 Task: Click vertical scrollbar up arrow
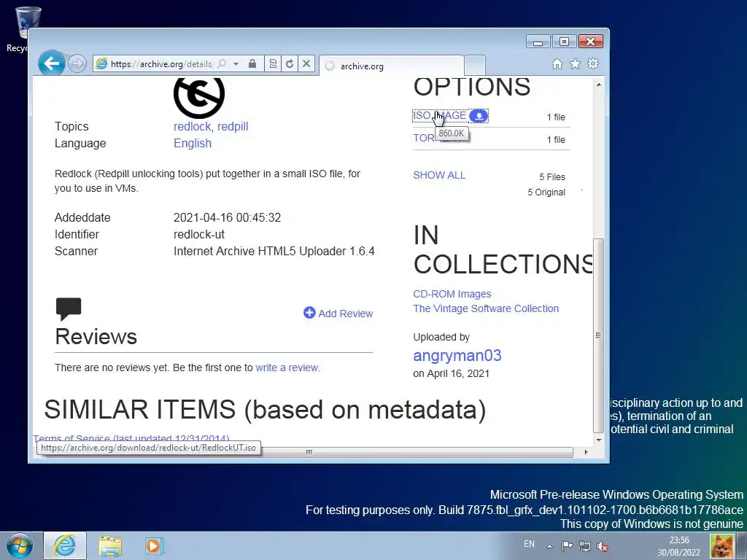point(599,85)
